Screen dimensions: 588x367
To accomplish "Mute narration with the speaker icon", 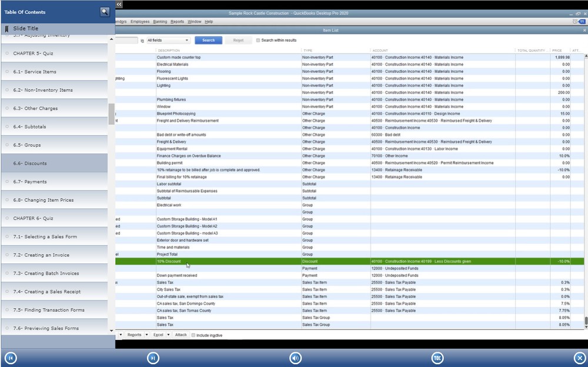I will pyautogui.click(x=295, y=357).
